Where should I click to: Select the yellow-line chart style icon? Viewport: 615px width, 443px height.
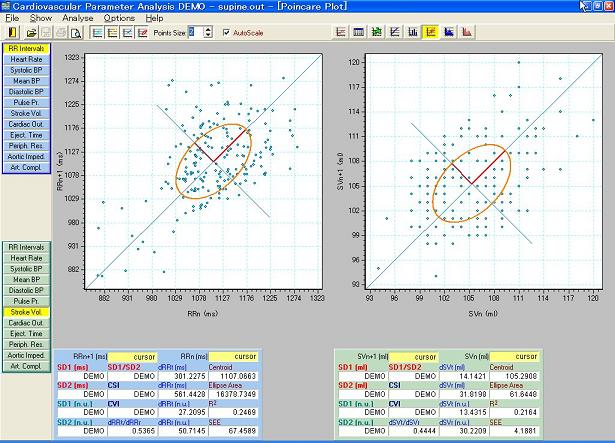(x=113, y=33)
